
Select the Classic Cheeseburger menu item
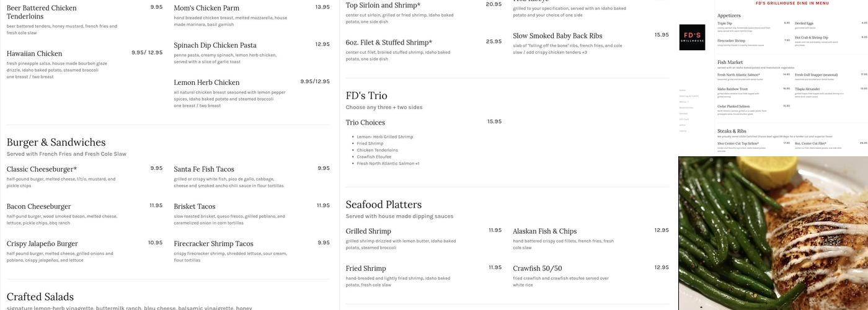[x=42, y=169]
